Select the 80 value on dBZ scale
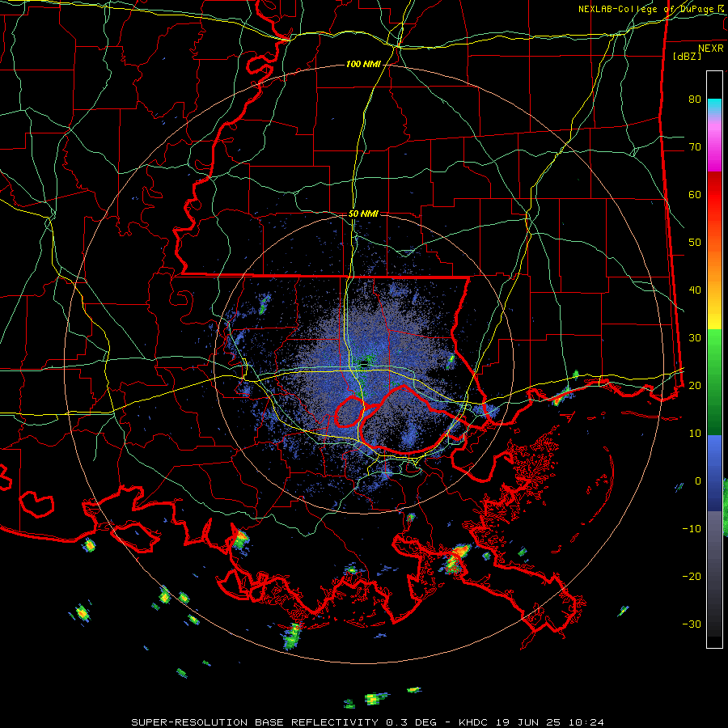The width and height of the screenshot is (728, 728). (695, 99)
